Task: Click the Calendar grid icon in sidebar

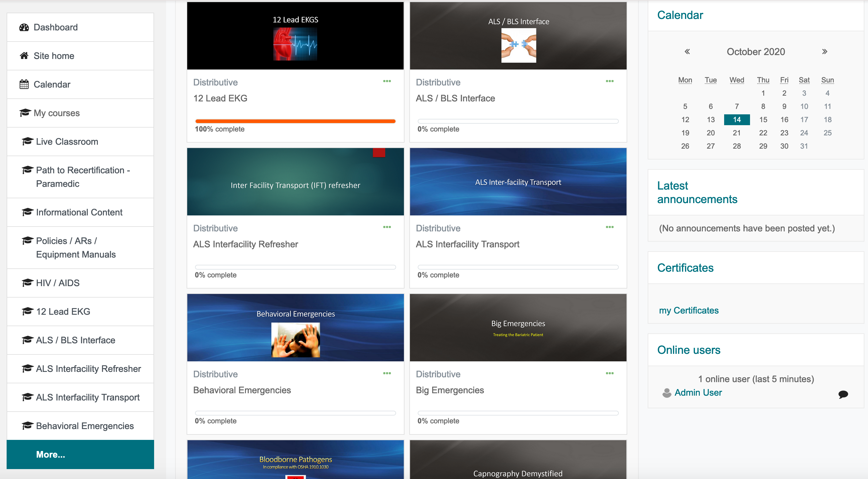Action: tap(24, 84)
